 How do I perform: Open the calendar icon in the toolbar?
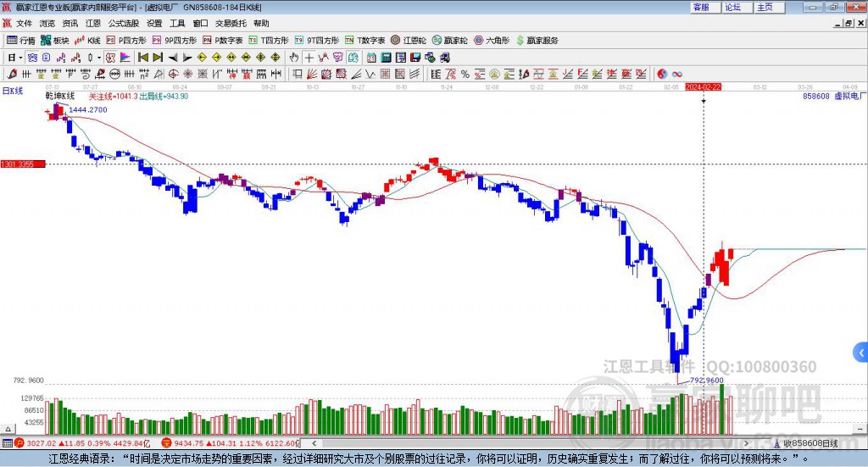(371, 58)
